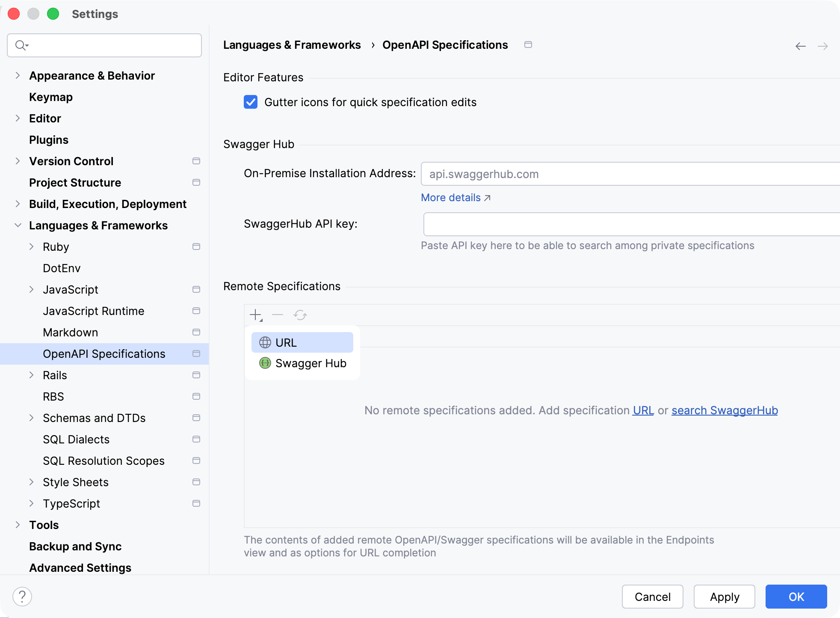Expand the Ruby node
The height and width of the screenshot is (618, 840).
[x=31, y=247]
